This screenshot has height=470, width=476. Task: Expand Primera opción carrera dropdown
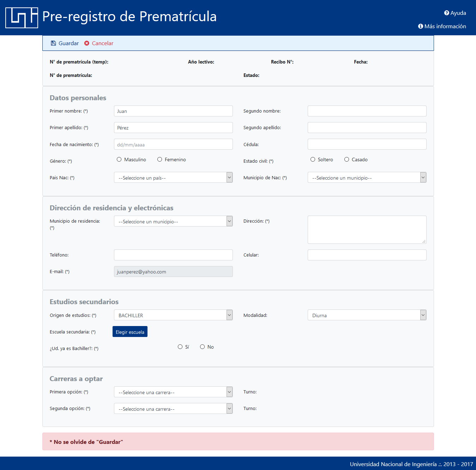click(173, 392)
